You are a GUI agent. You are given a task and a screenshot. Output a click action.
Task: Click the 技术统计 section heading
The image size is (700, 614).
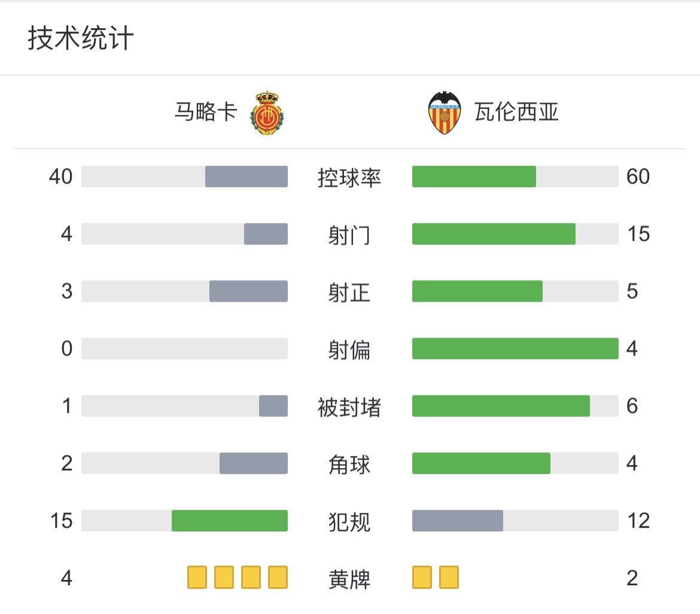(81, 38)
